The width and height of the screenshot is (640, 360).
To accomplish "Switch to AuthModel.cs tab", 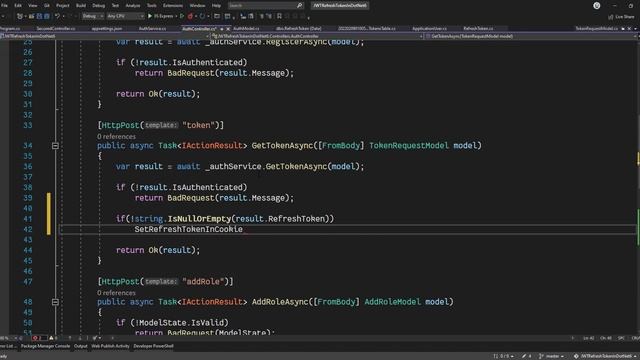I will (x=247, y=29).
